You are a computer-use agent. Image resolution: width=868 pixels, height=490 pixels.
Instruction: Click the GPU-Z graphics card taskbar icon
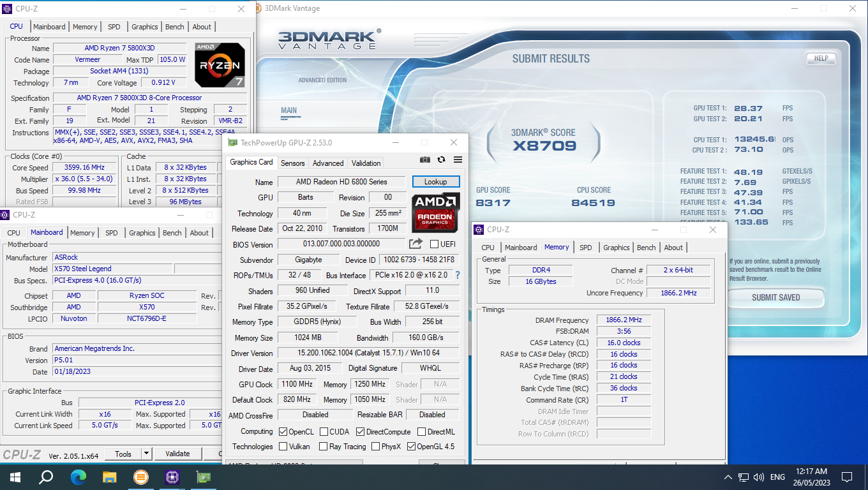(x=203, y=477)
